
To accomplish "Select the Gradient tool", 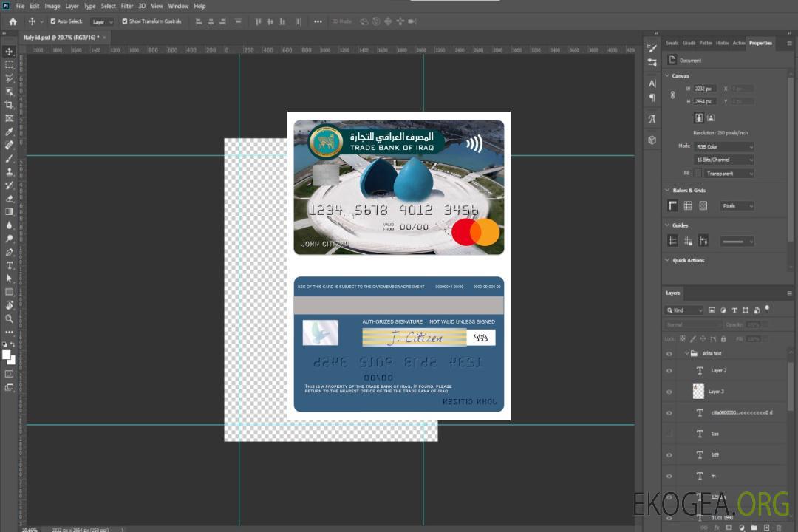I will coord(9,212).
